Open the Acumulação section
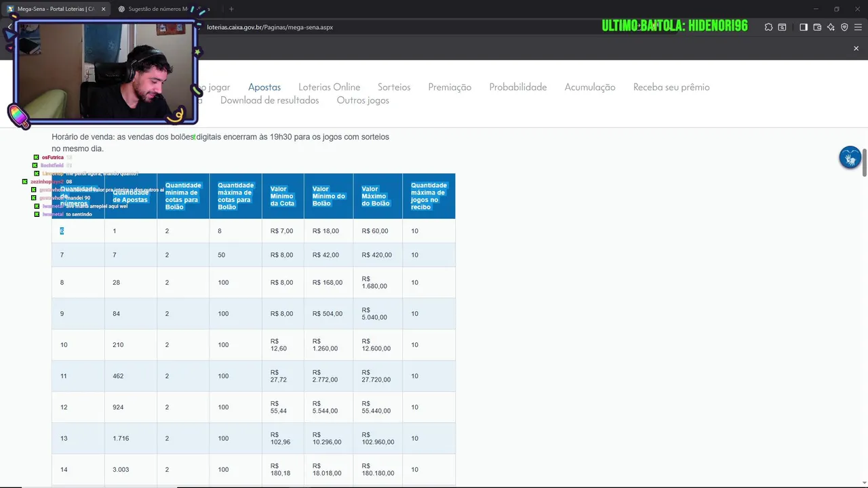The height and width of the screenshot is (488, 868). (x=590, y=87)
